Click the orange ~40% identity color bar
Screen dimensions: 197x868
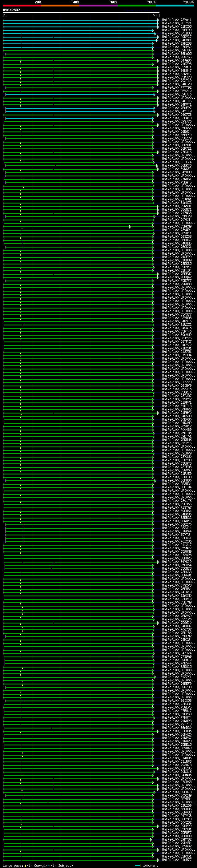point(60,6)
